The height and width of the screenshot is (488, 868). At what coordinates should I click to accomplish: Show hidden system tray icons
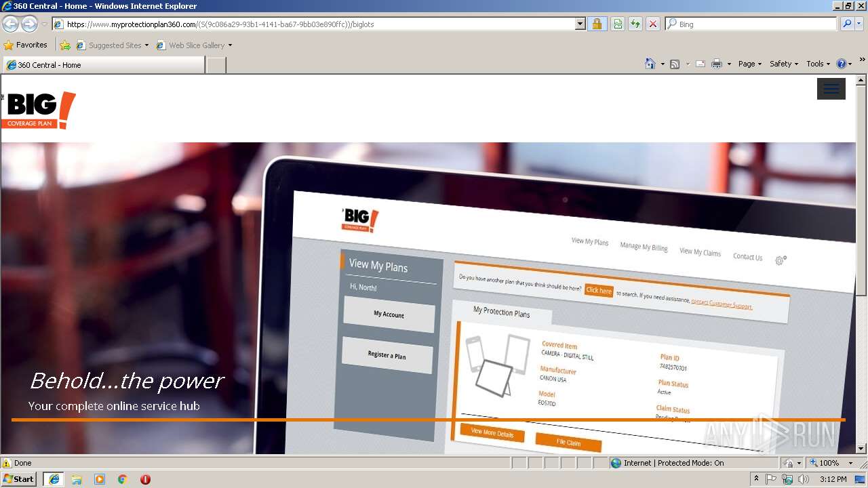tap(757, 479)
